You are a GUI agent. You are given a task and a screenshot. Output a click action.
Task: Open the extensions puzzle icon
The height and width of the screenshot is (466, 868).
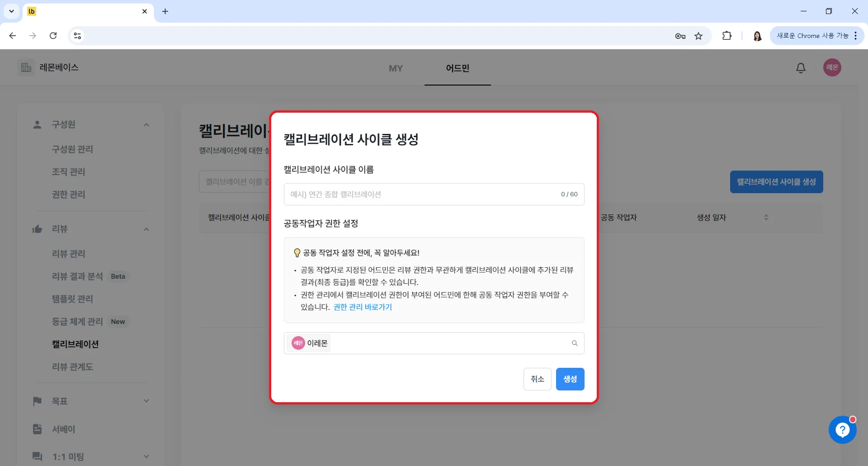click(x=726, y=36)
